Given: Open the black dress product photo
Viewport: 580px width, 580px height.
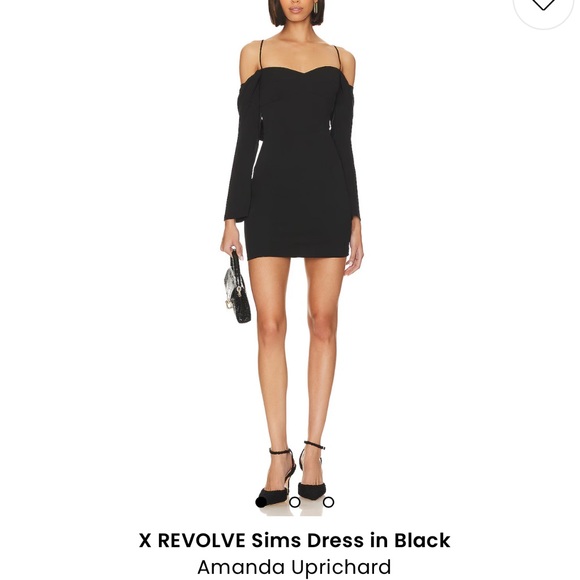Looking at the screenshot, I should pyautogui.click(x=292, y=255).
